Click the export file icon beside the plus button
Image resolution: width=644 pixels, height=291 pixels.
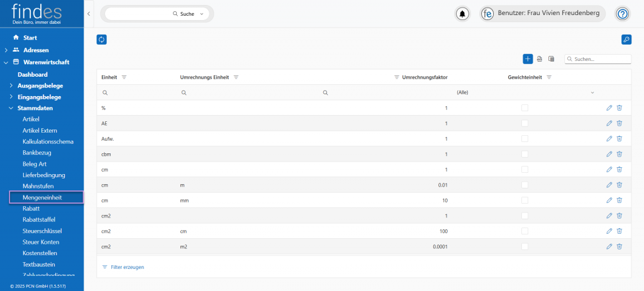(540, 59)
